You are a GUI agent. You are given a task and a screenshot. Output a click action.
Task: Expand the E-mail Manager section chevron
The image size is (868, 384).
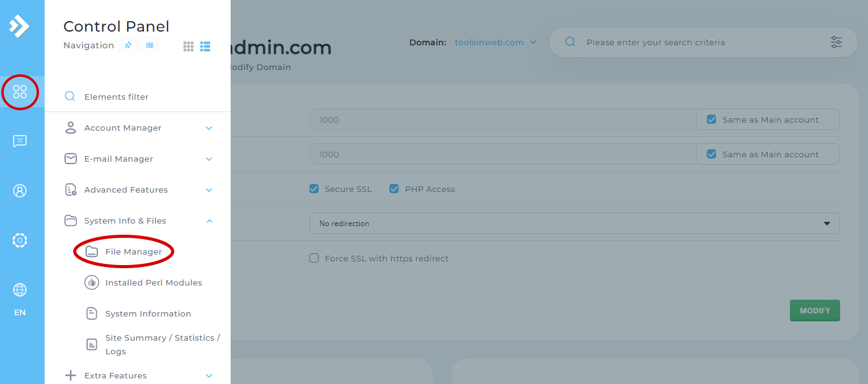[209, 159]
